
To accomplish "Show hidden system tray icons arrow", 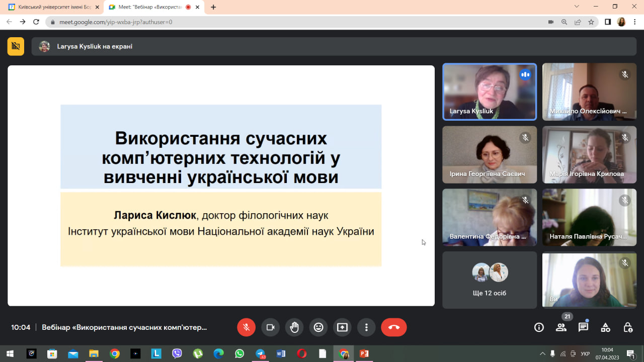I will click(x=542, y=354).
